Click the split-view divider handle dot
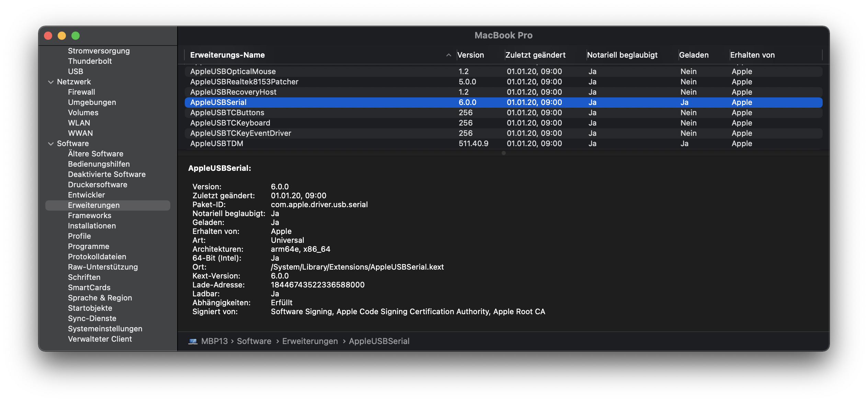This screenshot has height=402, width=868. pyautogui.click(x=503, y=153)
